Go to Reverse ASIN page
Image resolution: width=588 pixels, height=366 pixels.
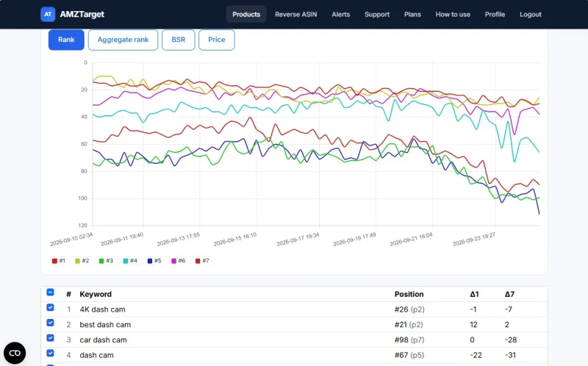click(x=296, y=14)
